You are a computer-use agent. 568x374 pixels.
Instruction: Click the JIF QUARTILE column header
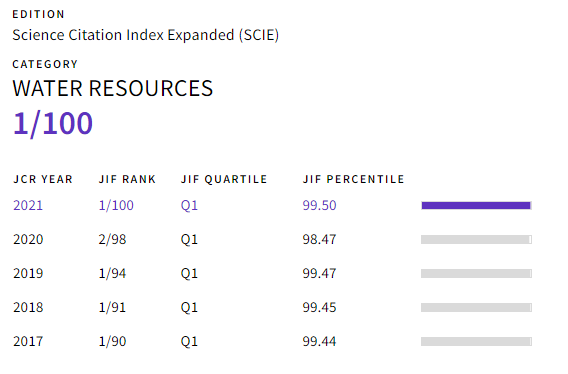(224, 179)
